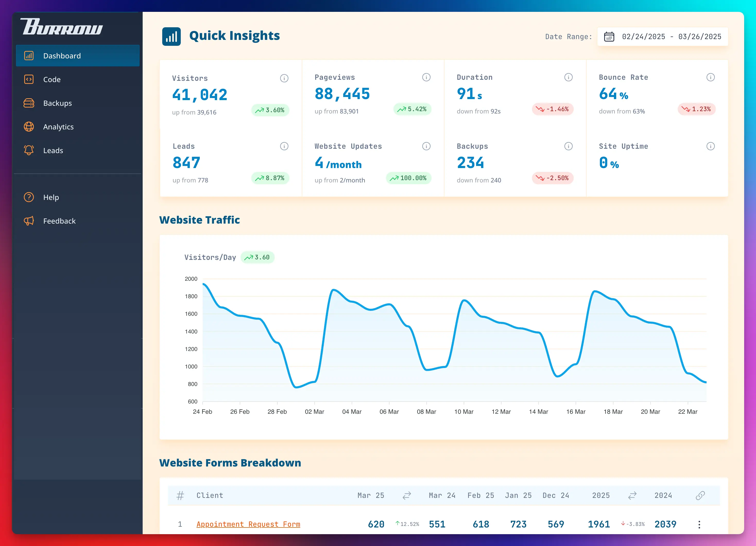756x546 pixels.
Task: Show info for the Website Updates metric
Action: 426,146
